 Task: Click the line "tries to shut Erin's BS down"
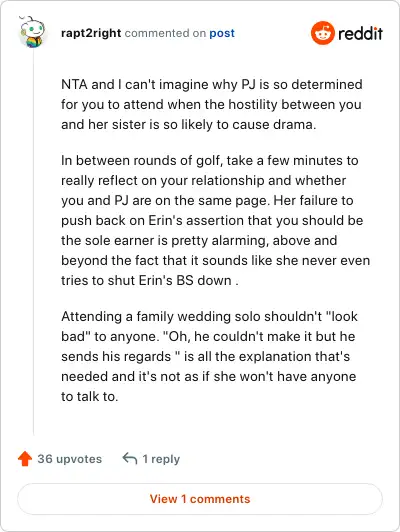(150, 281)
